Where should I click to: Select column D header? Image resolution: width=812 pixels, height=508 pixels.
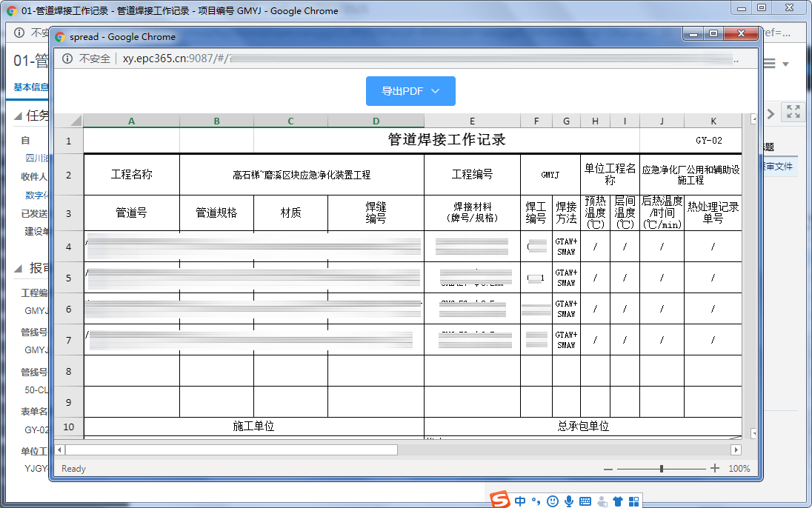(x=376, y=121)
